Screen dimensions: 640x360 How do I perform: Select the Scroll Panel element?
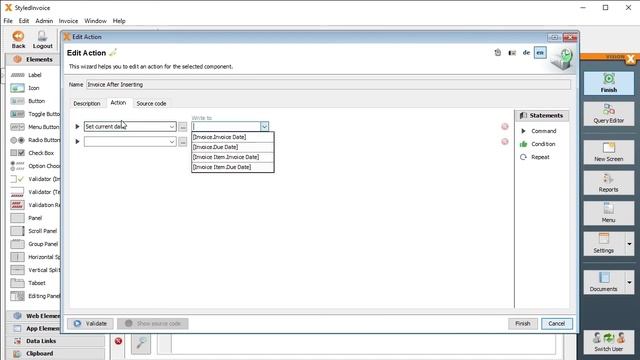pos(34,231)
